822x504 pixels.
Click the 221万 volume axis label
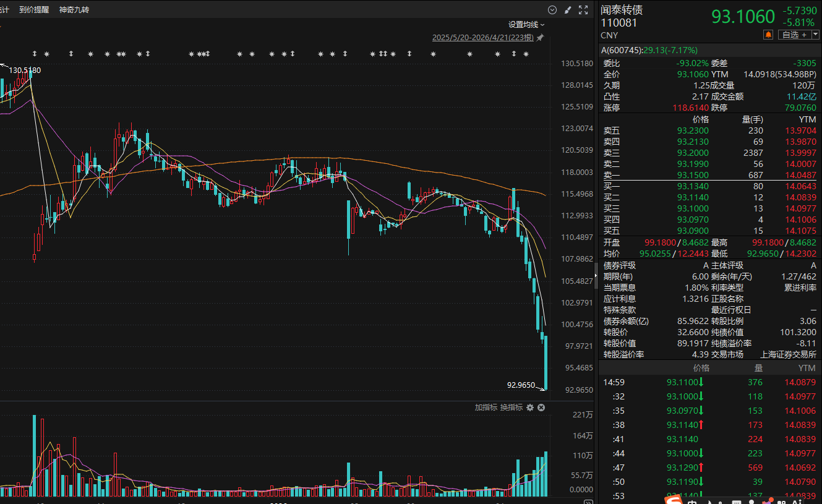[x=583, y=414]
